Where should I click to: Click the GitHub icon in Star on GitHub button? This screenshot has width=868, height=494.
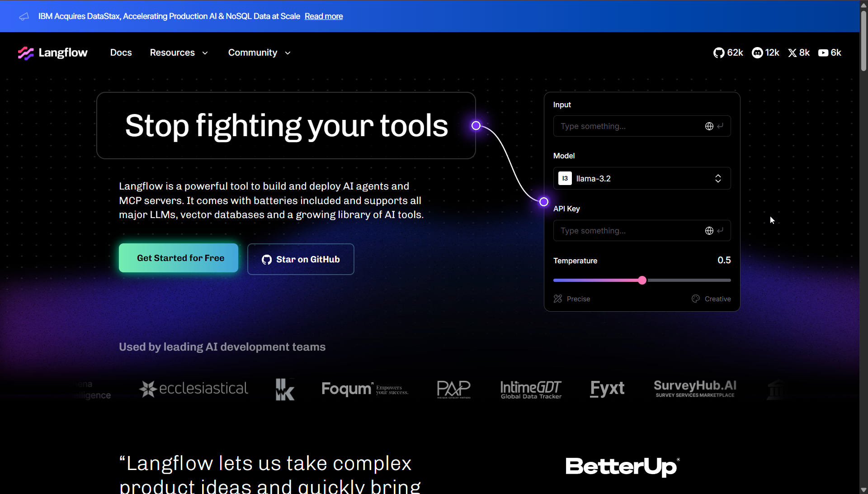coord(267,260)
